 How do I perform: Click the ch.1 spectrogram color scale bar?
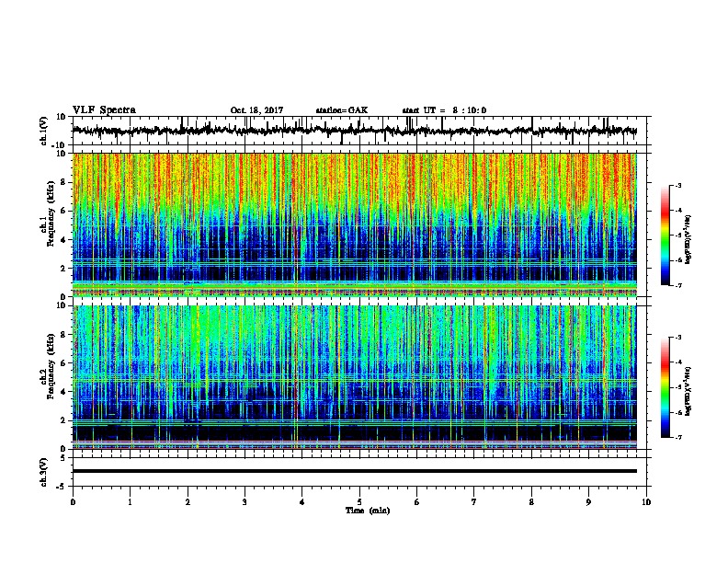[665, 236]
